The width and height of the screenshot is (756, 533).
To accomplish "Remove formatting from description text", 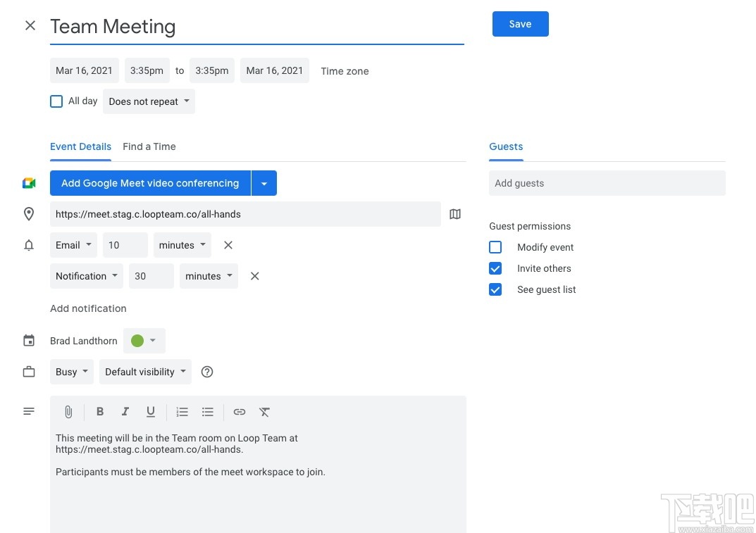I will point(264,412).
